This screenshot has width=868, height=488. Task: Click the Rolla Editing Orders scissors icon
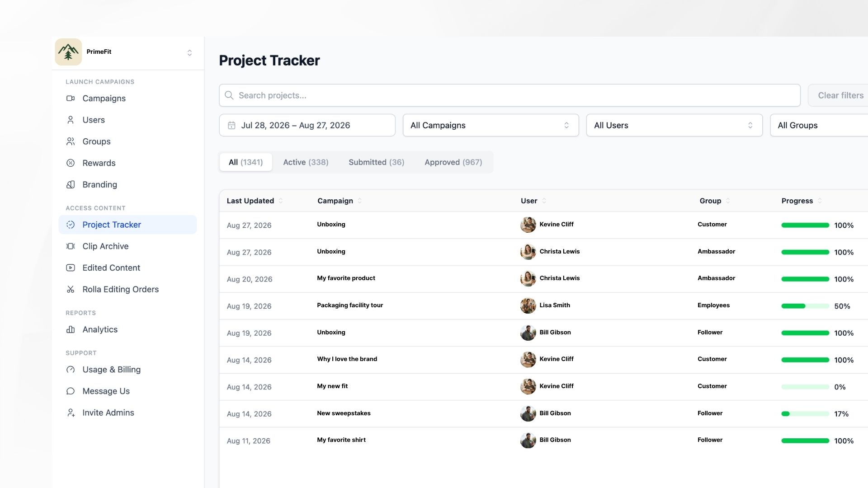pos(71,289)
